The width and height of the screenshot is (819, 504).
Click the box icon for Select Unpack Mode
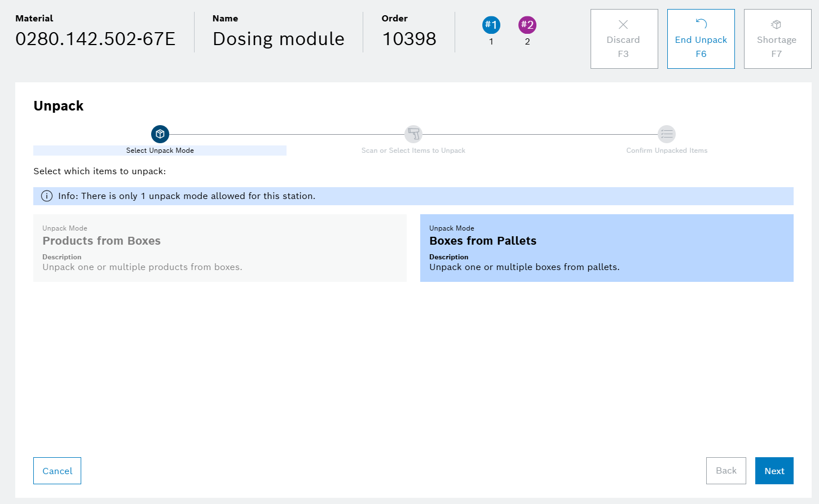tap(160, 134)
